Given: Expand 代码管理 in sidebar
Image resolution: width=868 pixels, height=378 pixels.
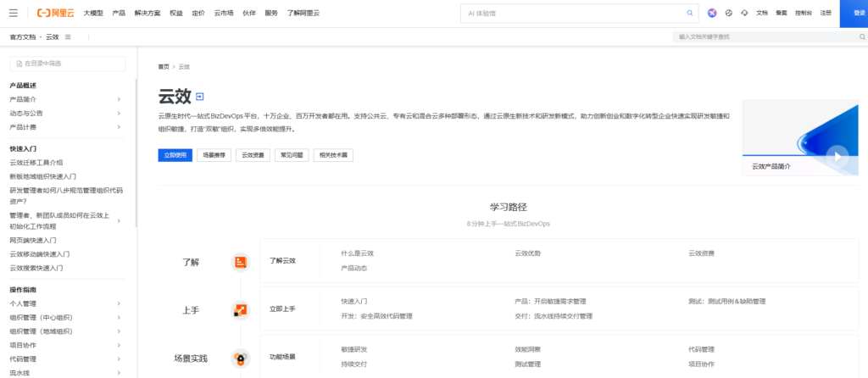Looking at the screenshot, I should point(119,359).
